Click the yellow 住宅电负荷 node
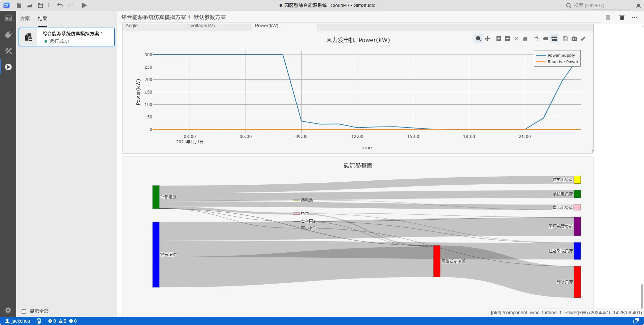Viewport: 644px width, 325px height. [577, 180]
